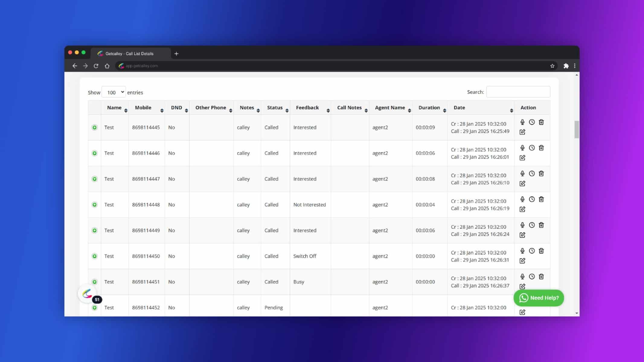
Task: Click the Need Help button
Action: 539,297
